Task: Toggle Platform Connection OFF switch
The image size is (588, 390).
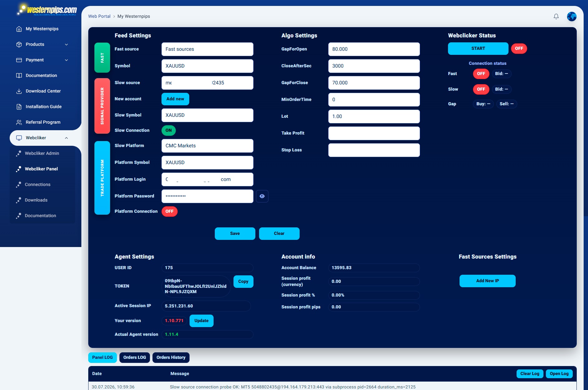Action: click(170, 211)
